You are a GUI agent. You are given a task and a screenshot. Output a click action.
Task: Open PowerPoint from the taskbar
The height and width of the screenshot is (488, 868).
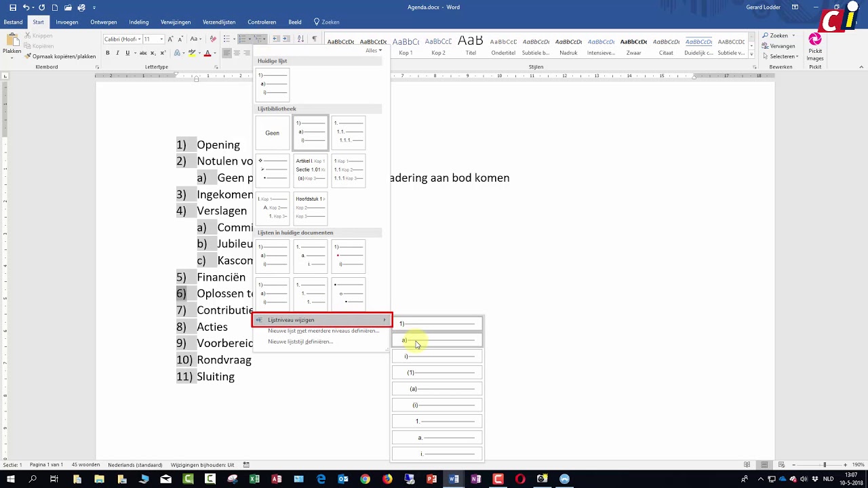point(431,479)
